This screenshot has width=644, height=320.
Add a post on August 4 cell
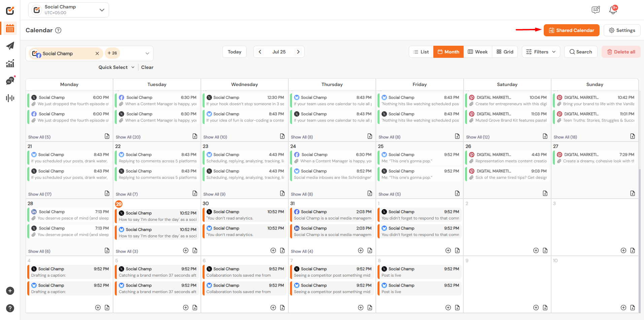(x=98, y=308)
